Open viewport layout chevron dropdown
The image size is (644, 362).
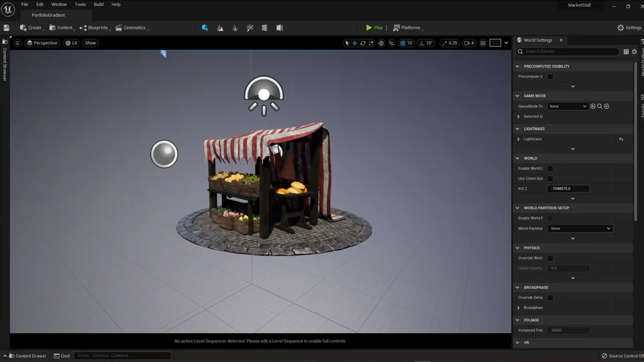pyautogui.click(x=506, y=43)
